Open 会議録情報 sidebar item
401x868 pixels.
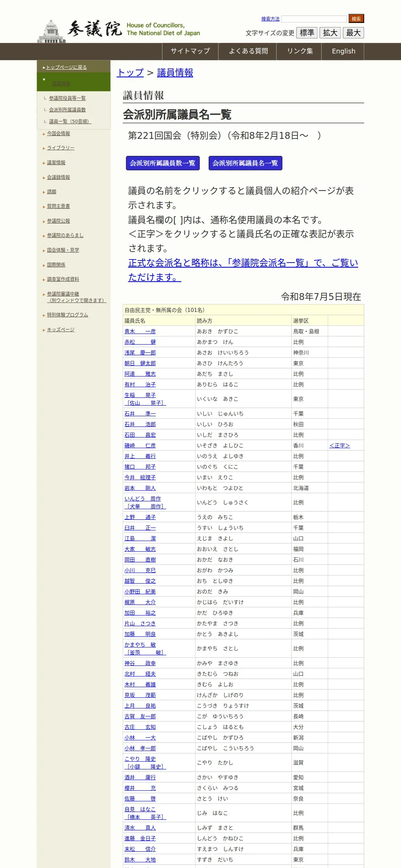pyautogui.click(x=58, y=177)
